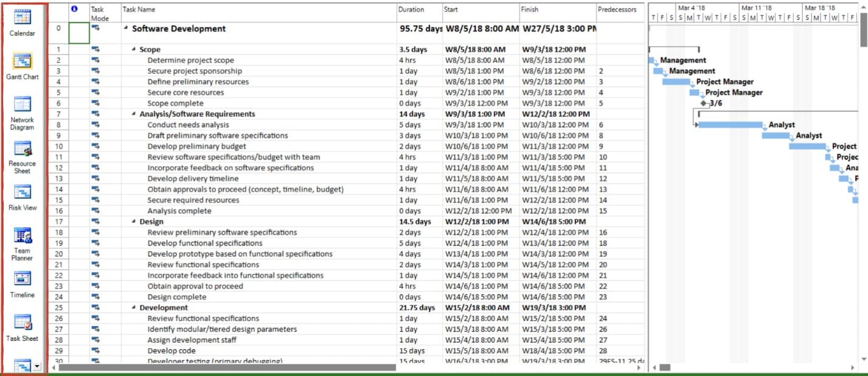Select 'Develop preliminary budget' task name
Image resolution: width=868 pixels, height=376 pixels.
tap(196, 147)
